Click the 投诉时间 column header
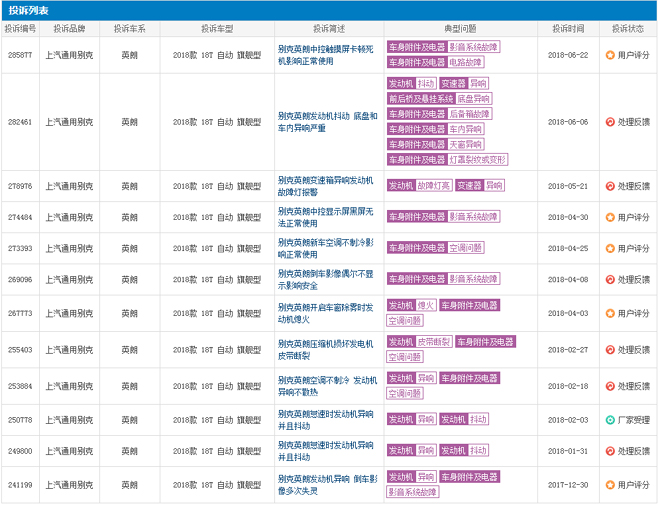 [x=568, y=29]
